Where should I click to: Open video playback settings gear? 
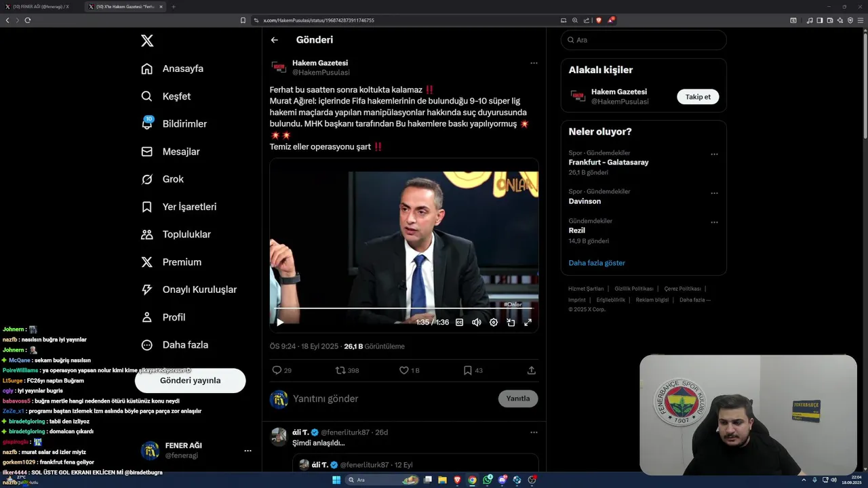(494, 323)
